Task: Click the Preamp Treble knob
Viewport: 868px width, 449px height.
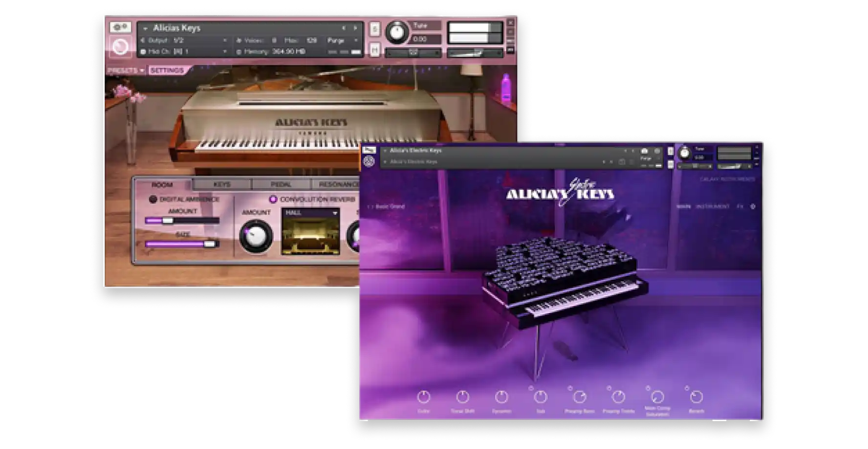Action: tap(618, 397)
